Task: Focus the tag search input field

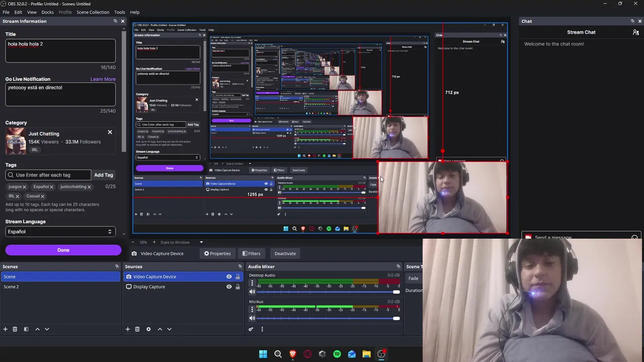Action: (48, 175)
